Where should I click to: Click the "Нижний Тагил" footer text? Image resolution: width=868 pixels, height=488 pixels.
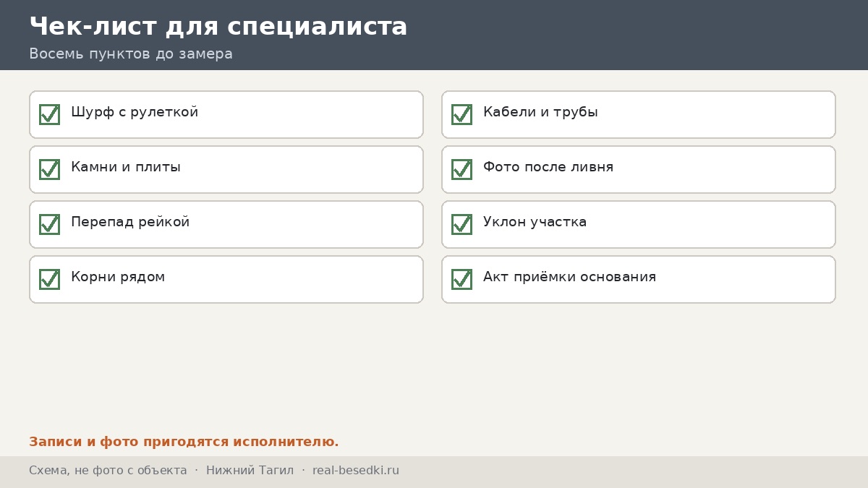click(x=250, y=471)
